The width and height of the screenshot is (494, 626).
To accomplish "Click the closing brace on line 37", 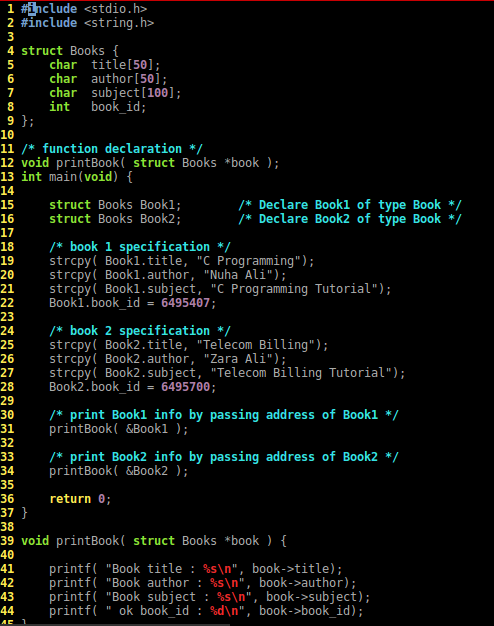I will coord(24,513).
